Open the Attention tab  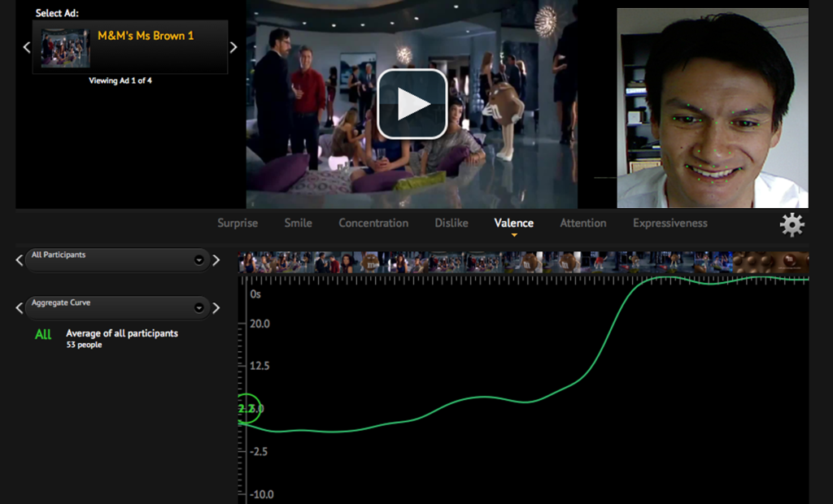tap(582, 223)
